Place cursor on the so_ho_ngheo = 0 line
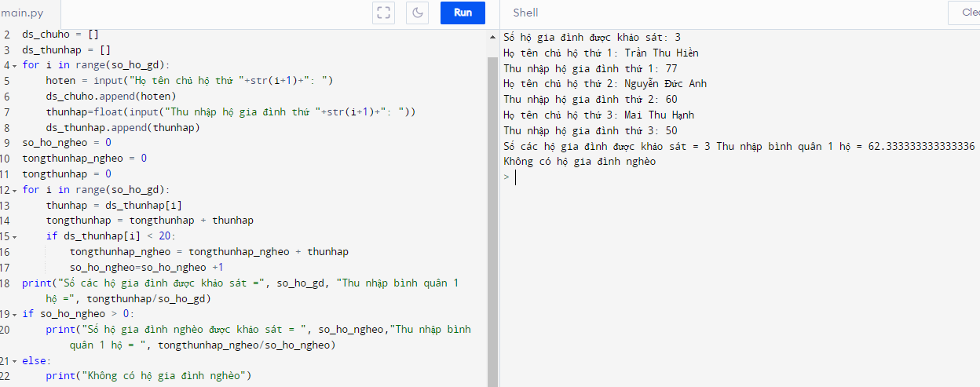The width and height of the screenshot is (980, 387). tap(67, 143)
